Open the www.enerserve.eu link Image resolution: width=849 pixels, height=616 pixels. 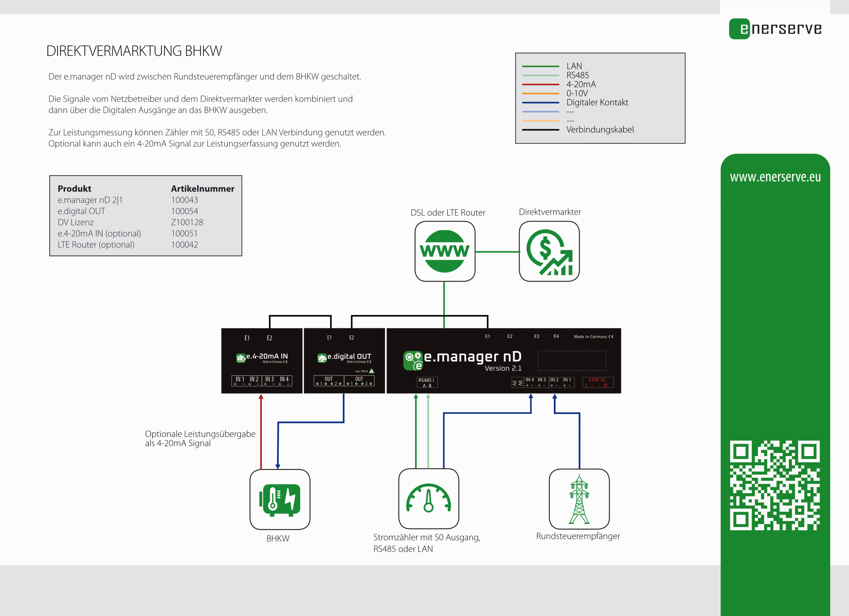pyautogui.click(x=775, y=177)
